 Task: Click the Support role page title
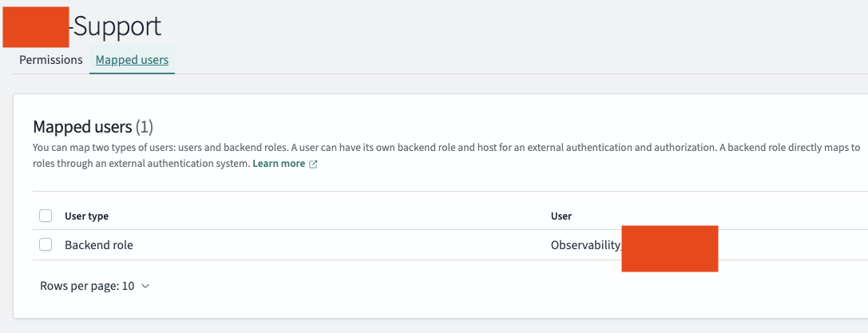(117, 26)
